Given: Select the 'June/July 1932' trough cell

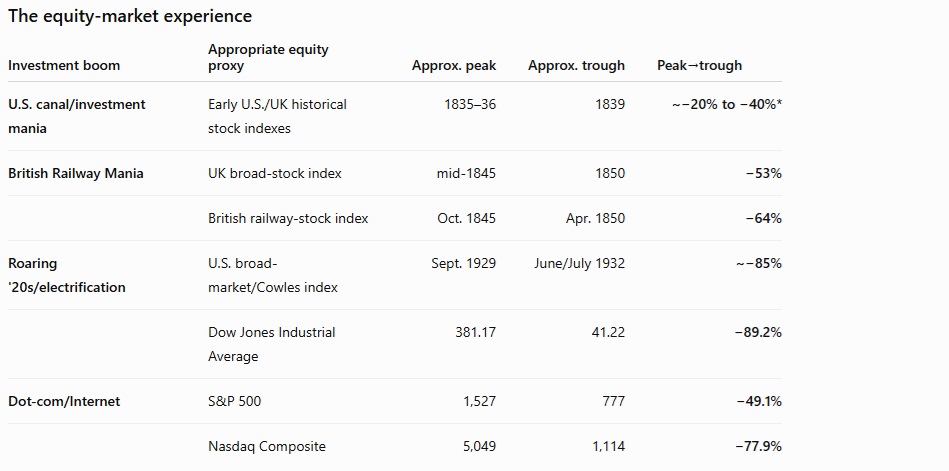Looking at the screenshot, I should point(579,263).
